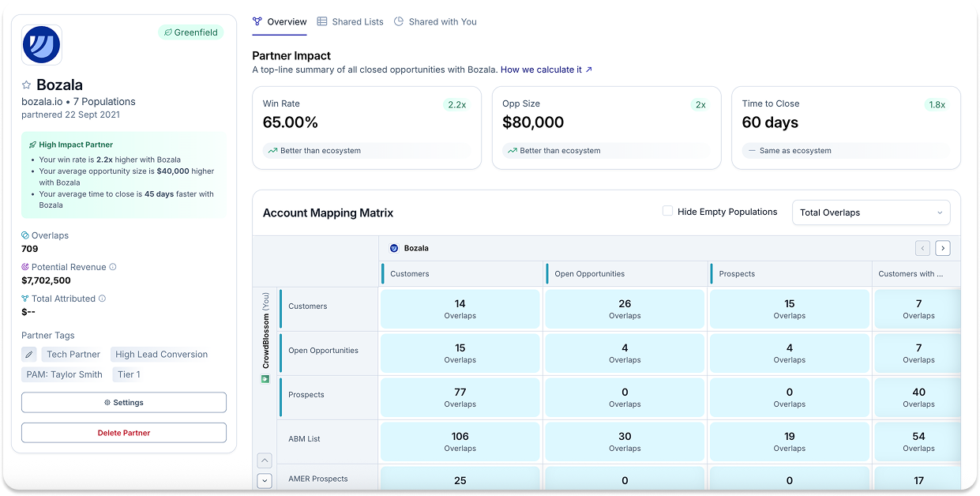Edit partner tags with the pencil icon
This screenshot has height=496, width=980.
click(29, 355)
